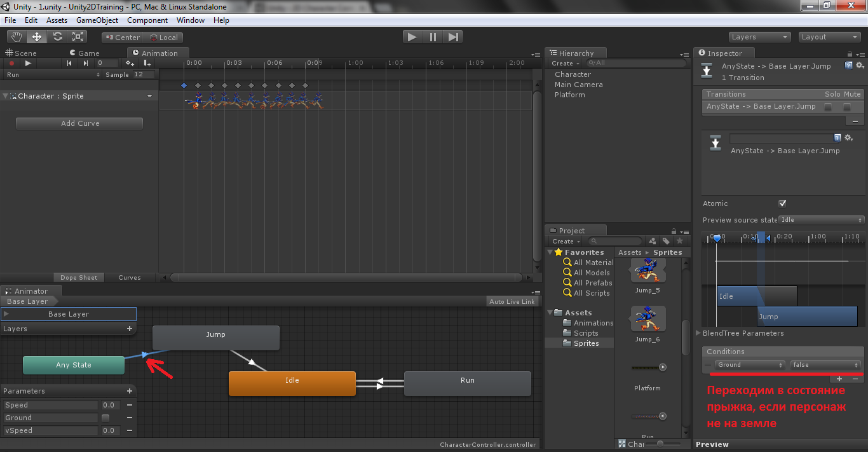Select the Any State node
Viewport: 868px width, 452px height.
(74, 365)
